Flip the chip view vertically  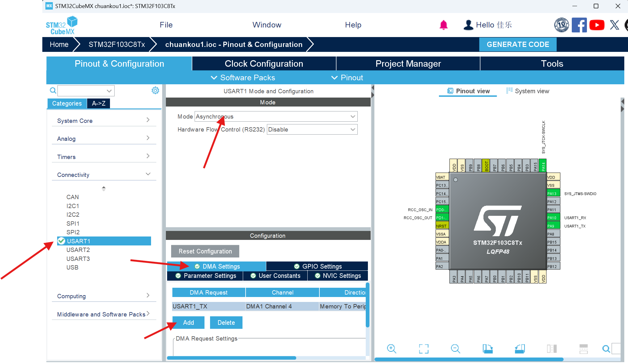coord(584,349)
